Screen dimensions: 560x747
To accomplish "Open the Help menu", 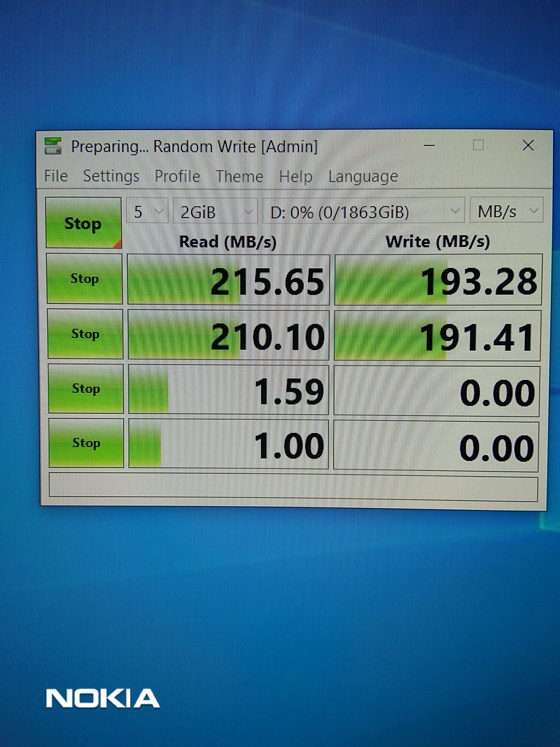I will coord(296,177).
